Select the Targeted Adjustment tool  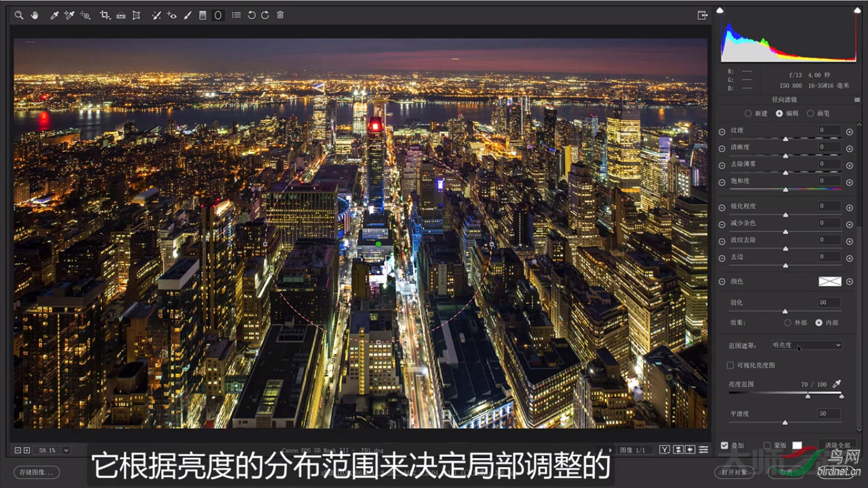pyautogui.click(x=86, y=15)
